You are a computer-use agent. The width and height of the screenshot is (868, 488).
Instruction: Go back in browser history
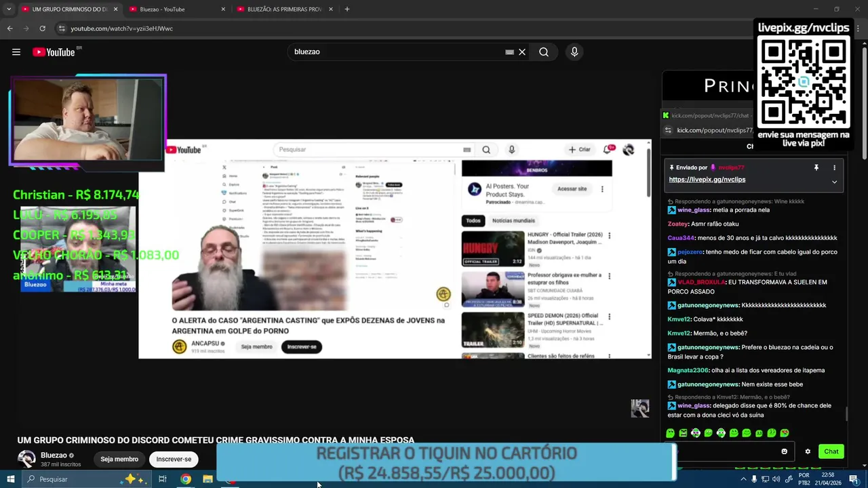coord(9,28)
